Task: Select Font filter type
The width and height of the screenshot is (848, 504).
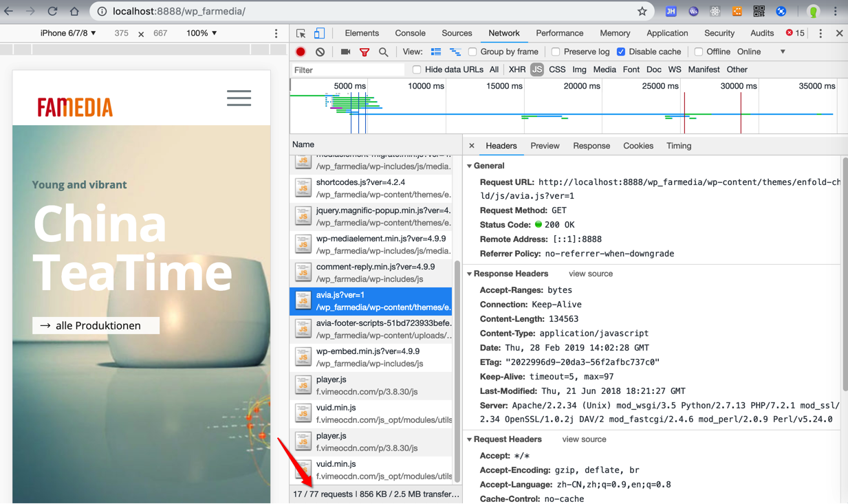Action: click(x=631, y=69)
